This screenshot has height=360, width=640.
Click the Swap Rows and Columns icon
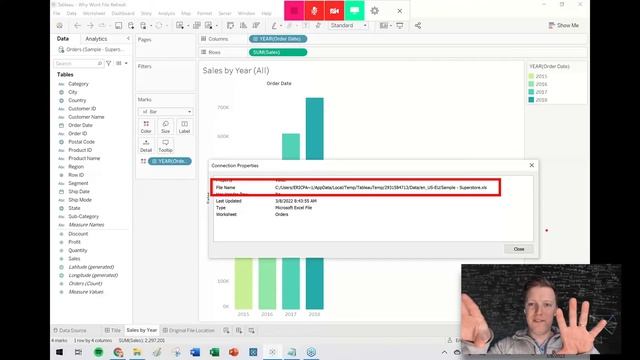coord(231,25)
